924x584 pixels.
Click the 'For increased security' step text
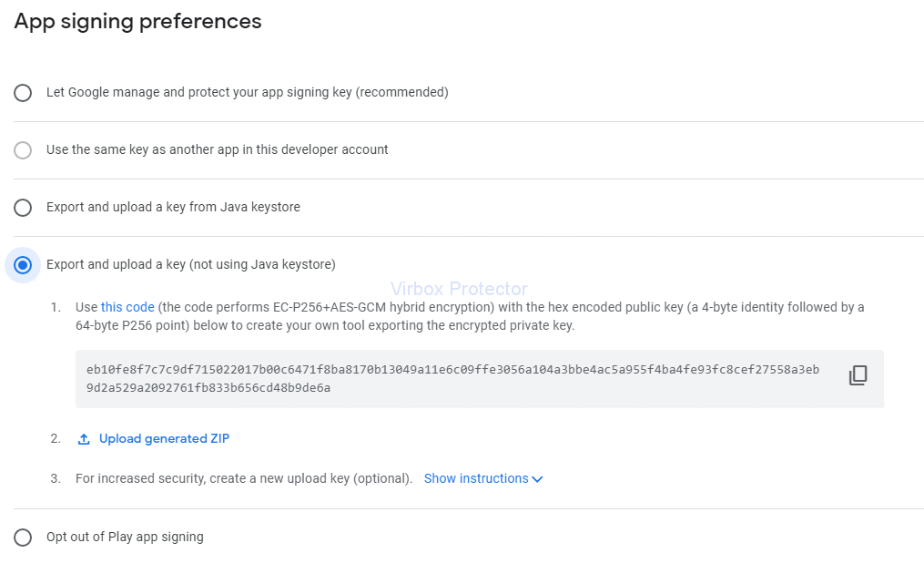[x=243, y=478]
